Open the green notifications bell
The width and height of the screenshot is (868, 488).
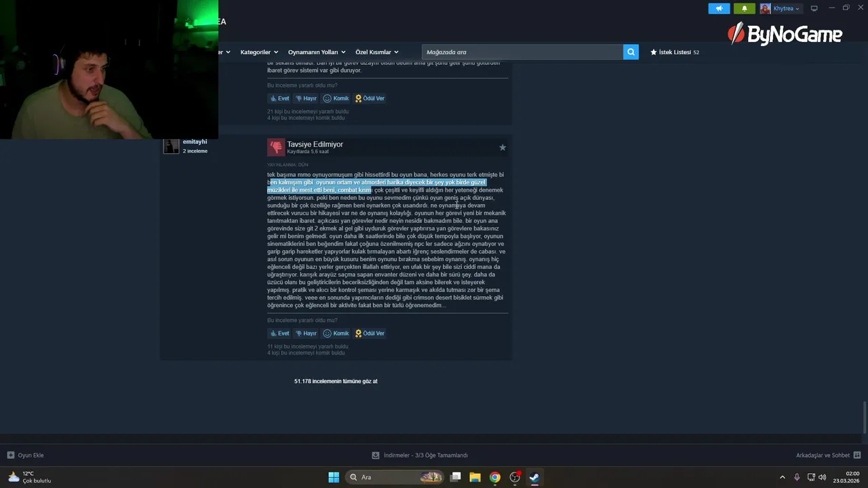click(744, 8)
